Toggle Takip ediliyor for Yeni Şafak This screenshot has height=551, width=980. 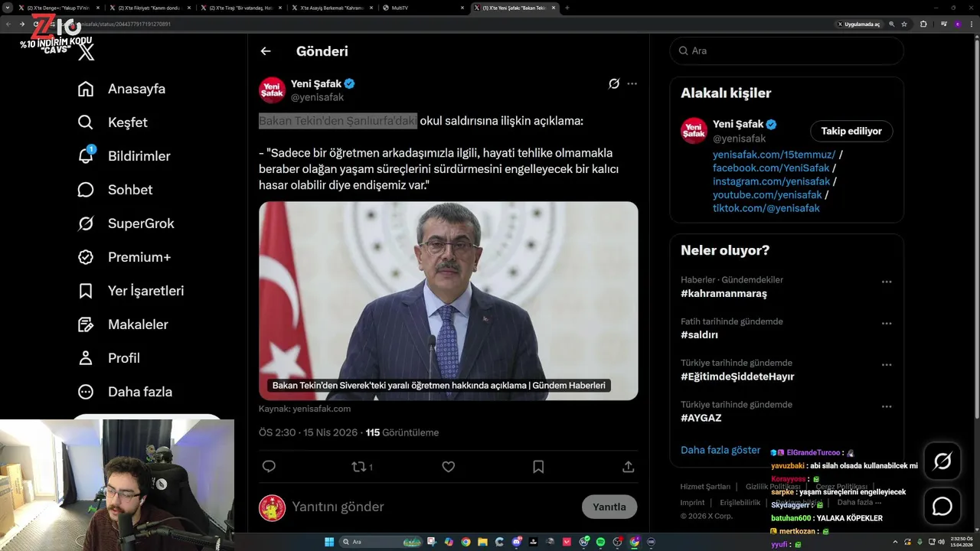pyautogui.click(x=851, y=131)
